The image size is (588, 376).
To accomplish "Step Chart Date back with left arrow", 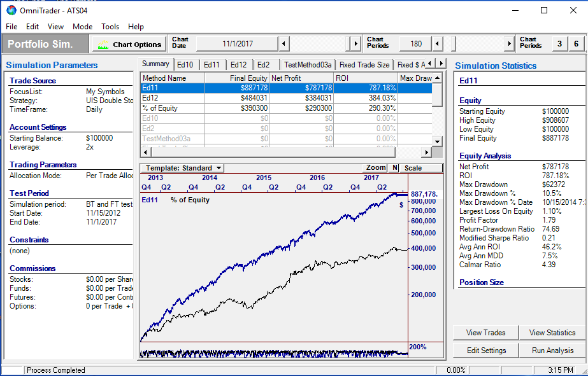I will [x=284, y=44].
